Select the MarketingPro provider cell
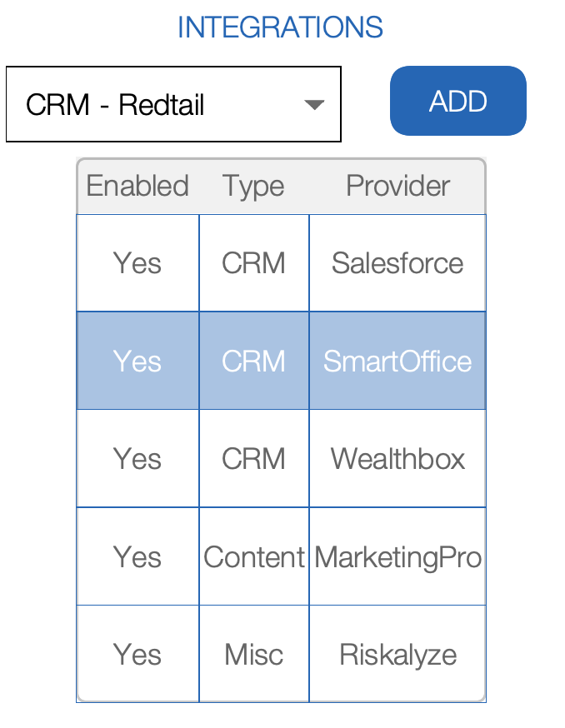Screen dimensions: 565x728 397,556
